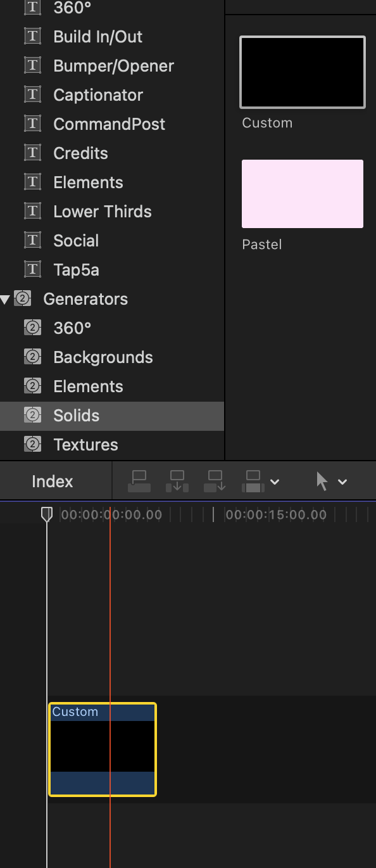
Task: Click the append clip toolbar icon
Action: 215,482
